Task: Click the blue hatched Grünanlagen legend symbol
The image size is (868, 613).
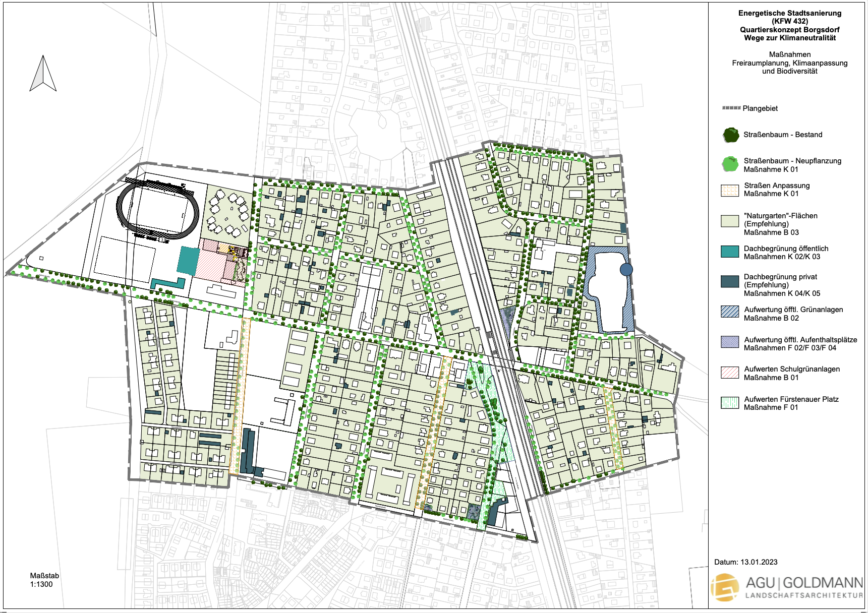Action: [x=730, y=312]
